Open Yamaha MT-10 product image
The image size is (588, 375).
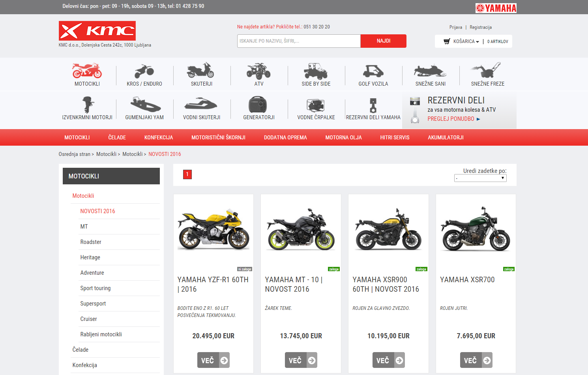(x=301, y=229)
